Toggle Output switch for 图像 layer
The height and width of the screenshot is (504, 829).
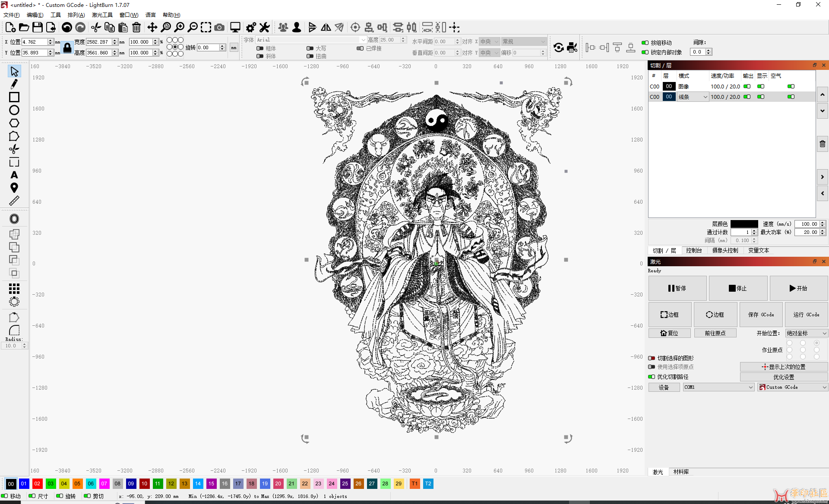coord(747,86)
